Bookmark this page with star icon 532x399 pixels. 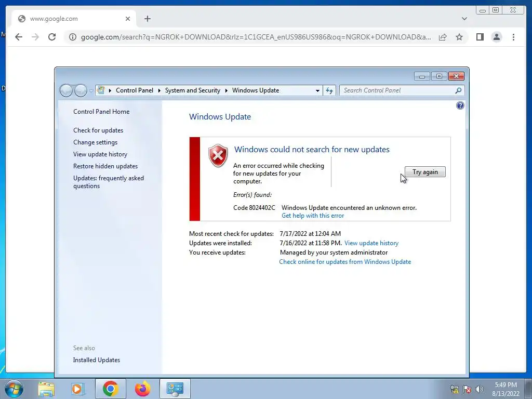459,37
